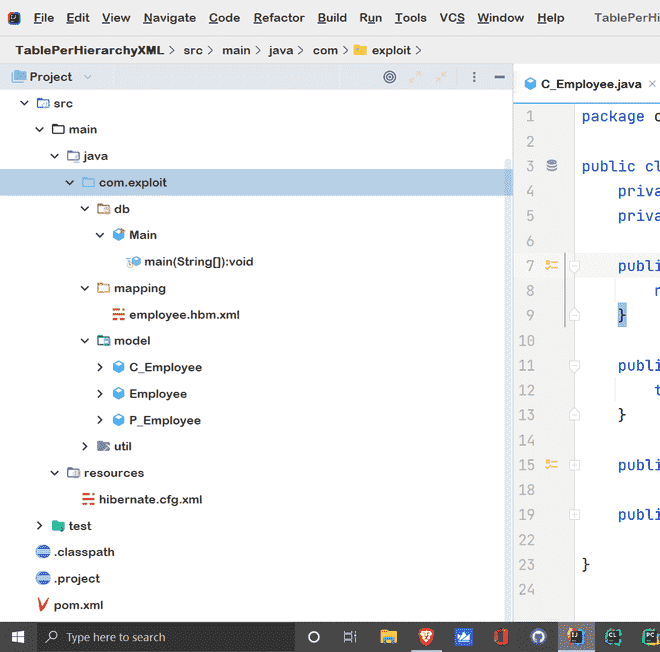Open the Code menu
Image resolution: width=660 pixels, height=652 pixels.
[224, 18]
